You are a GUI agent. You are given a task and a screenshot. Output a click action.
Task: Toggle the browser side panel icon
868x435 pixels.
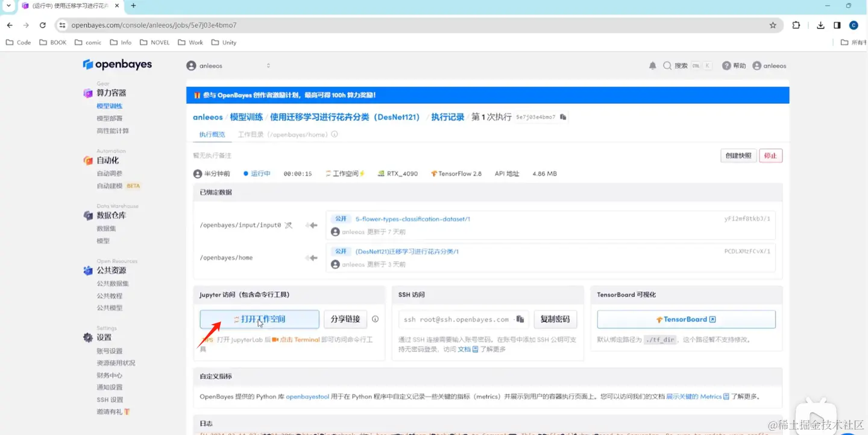[837, 25]
